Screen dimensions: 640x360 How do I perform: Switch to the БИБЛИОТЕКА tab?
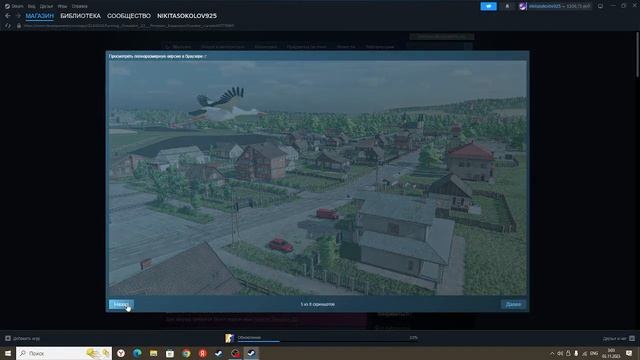(80, 16)
